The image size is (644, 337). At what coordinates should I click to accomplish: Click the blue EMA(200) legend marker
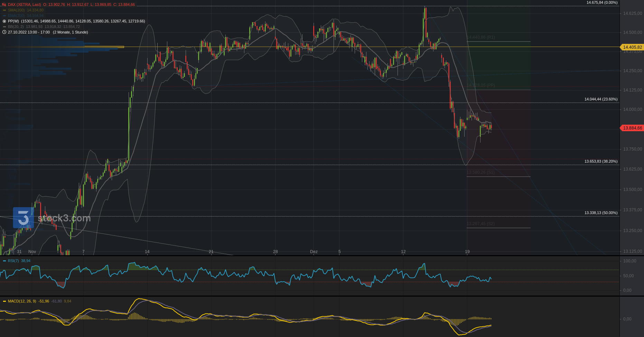(x=4, y=16)
